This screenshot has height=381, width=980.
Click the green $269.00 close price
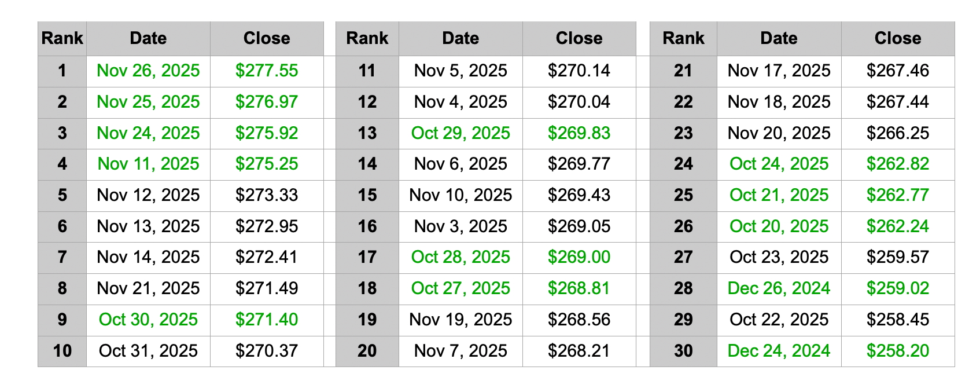579,257
